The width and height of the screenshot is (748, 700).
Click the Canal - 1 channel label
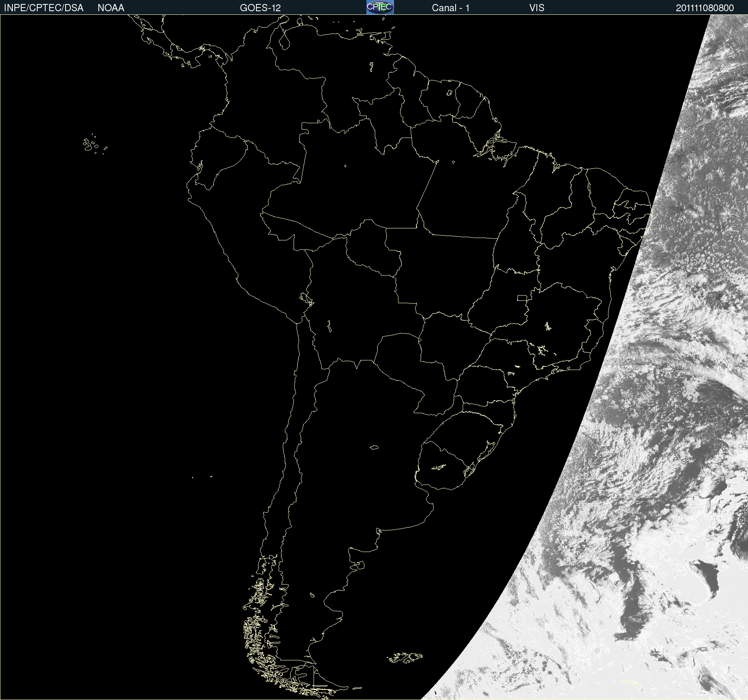pyautogui.click(x=450, y=8)
